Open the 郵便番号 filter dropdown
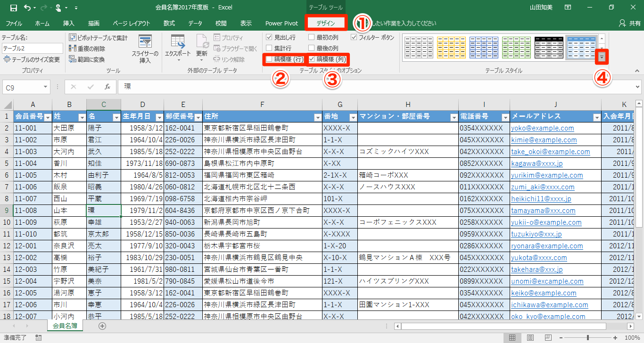 198,117
